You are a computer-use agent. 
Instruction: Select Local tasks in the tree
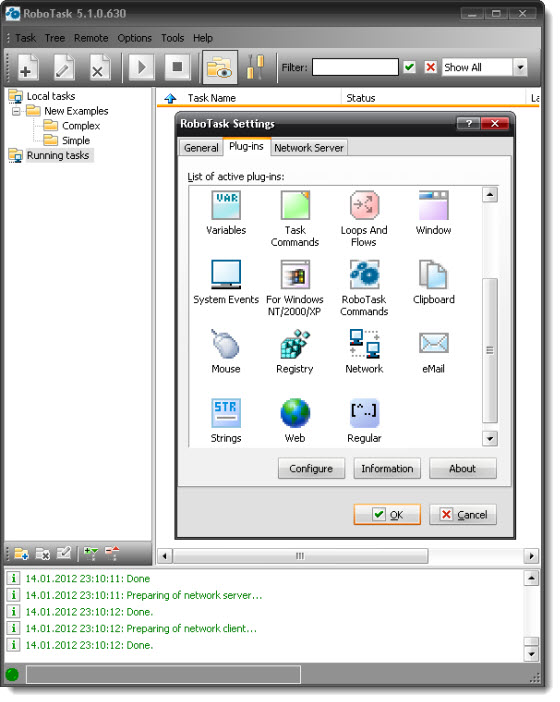point(51,96)
